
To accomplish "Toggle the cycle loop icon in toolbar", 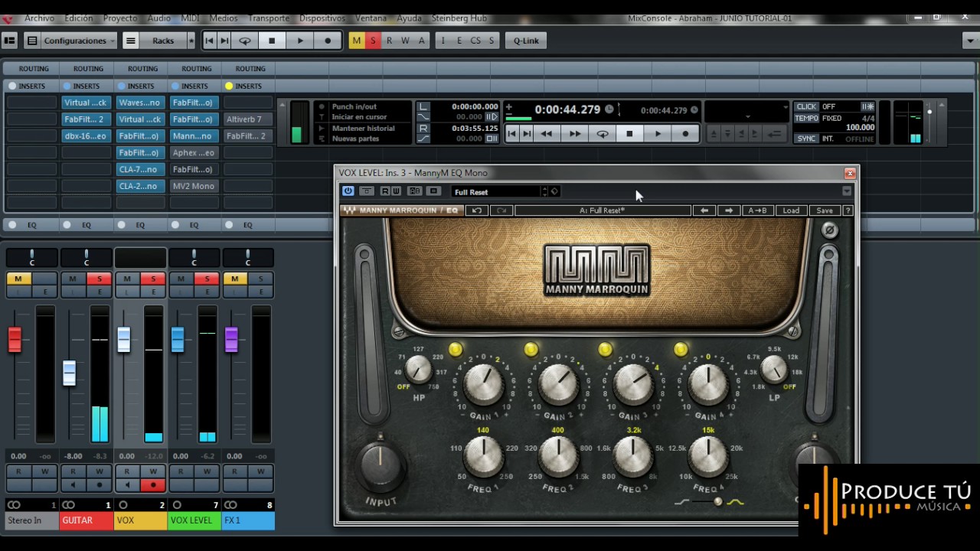I will pos(245,41).
